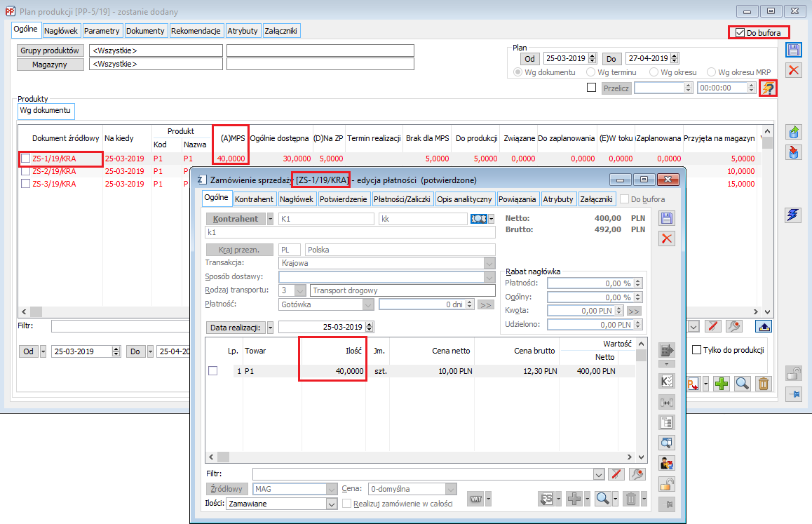
Task: Switch to Opis analityczny tab
Action: 464,199
